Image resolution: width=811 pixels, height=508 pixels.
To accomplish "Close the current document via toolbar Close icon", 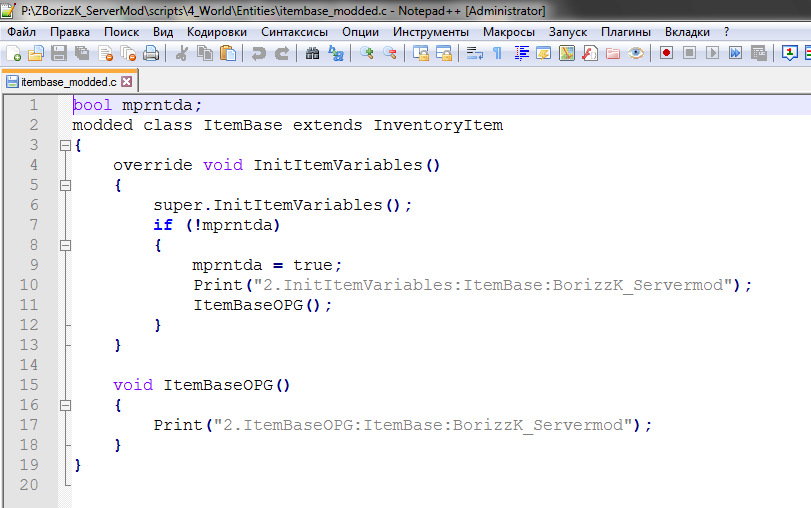I will 105,53.
